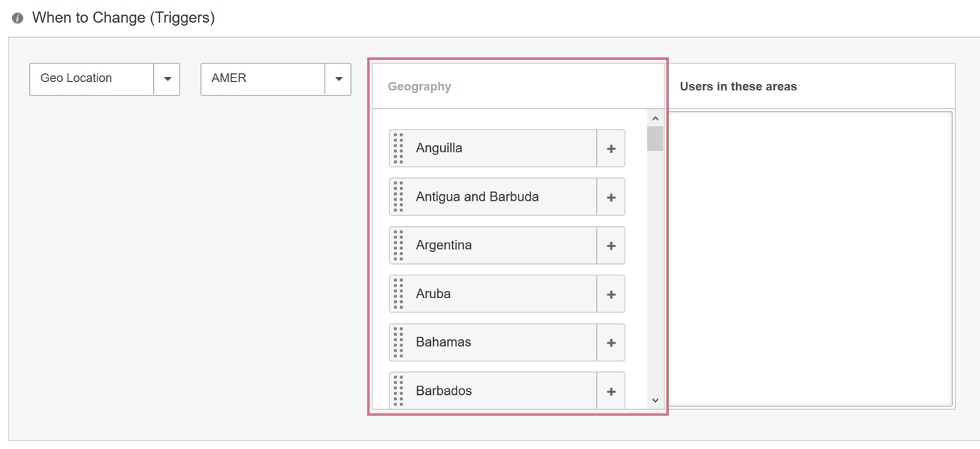Click the info icon beside When to Change

pyautogui.click(x=17, y=17)
